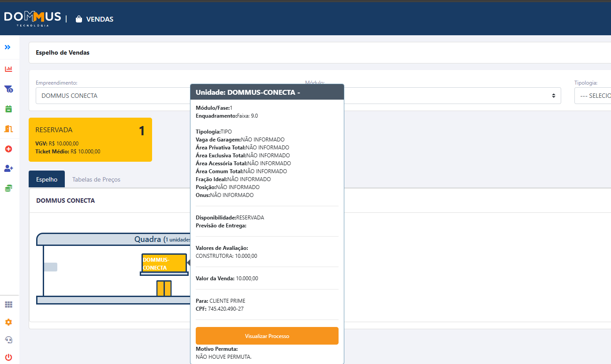The height and width of the screenshot is (364, 611).
Task: Open the orange settings gear icon
Action: pyautogui.click(x=8, y=322)
